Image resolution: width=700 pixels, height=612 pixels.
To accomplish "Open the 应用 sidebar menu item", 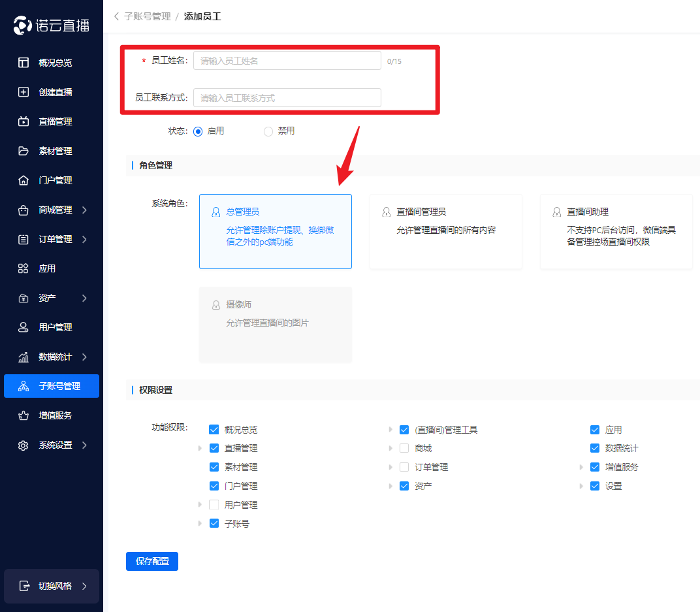I will (47, 268).
